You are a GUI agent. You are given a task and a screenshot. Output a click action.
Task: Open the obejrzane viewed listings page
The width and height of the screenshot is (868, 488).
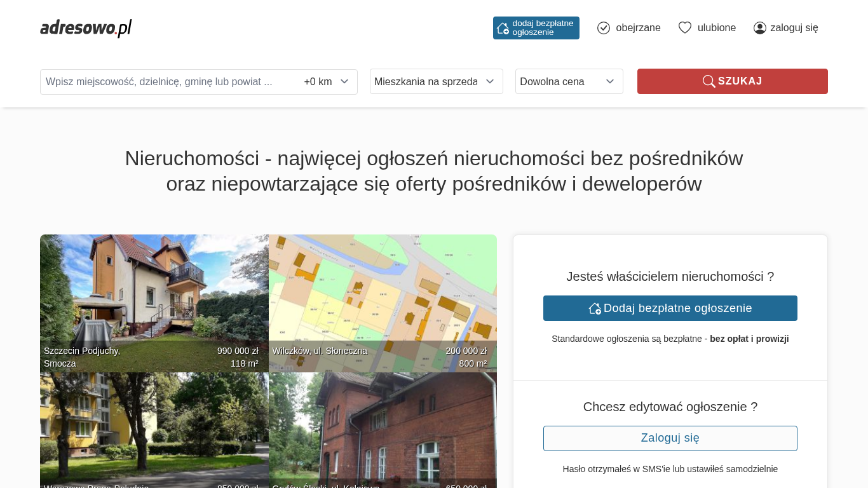click(637, 28)
